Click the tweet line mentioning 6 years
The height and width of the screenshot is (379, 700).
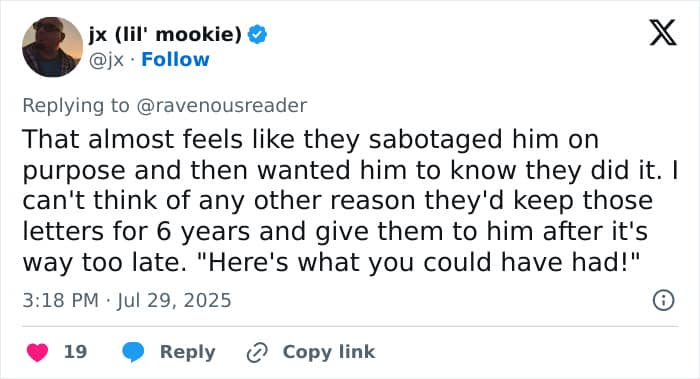[x=335, y=232]
